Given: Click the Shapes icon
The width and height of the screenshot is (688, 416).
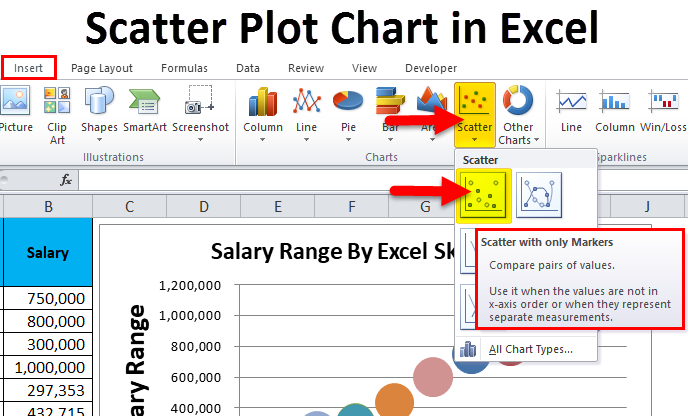Looking at the screenshot, I should pos(99,100).
